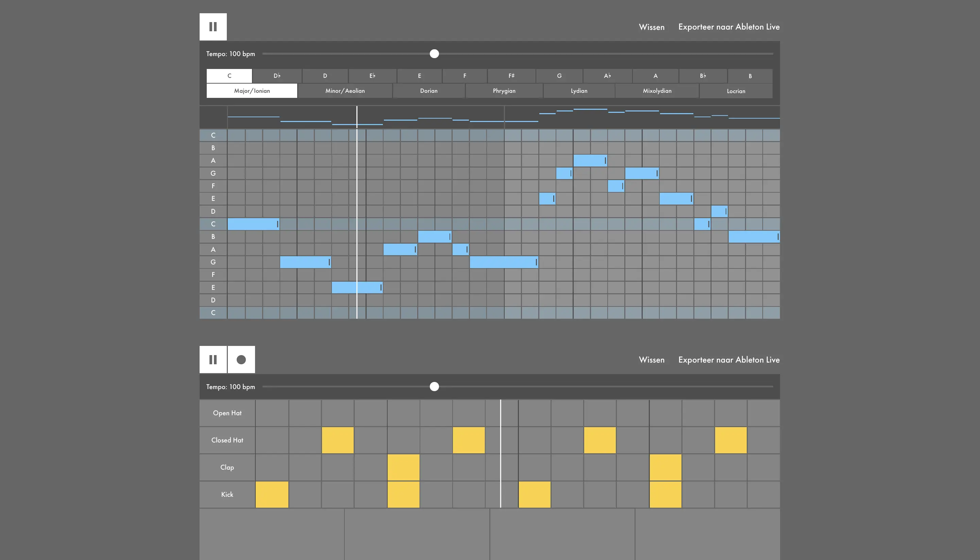980x560 pixels.
Task: Click the high A note block
Action: (x=589, y=160)
